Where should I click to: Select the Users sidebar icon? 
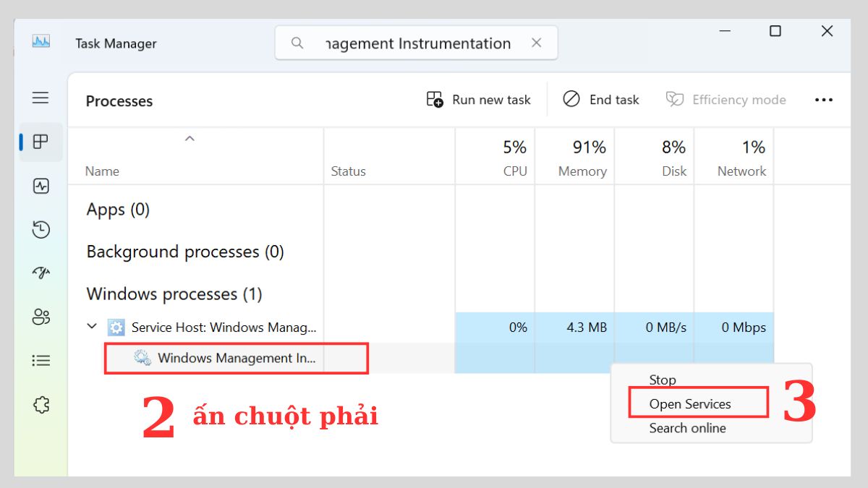41,317
